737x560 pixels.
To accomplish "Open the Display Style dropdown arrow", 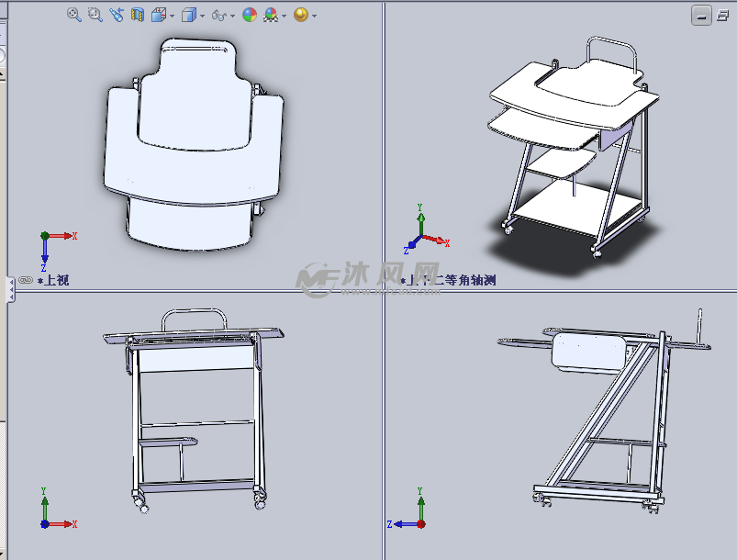I will (x=202, y=16).
